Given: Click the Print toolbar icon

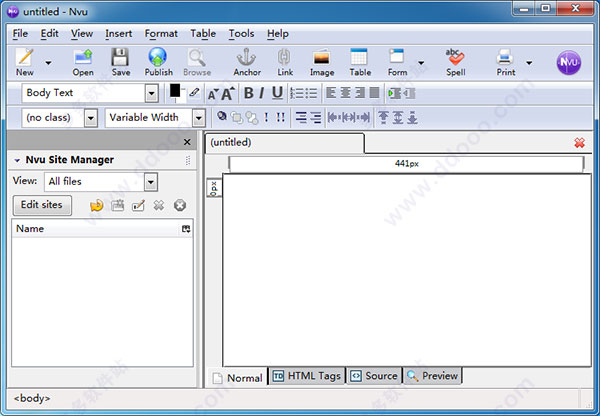Looking at the screenshot, I should point(505,58).
